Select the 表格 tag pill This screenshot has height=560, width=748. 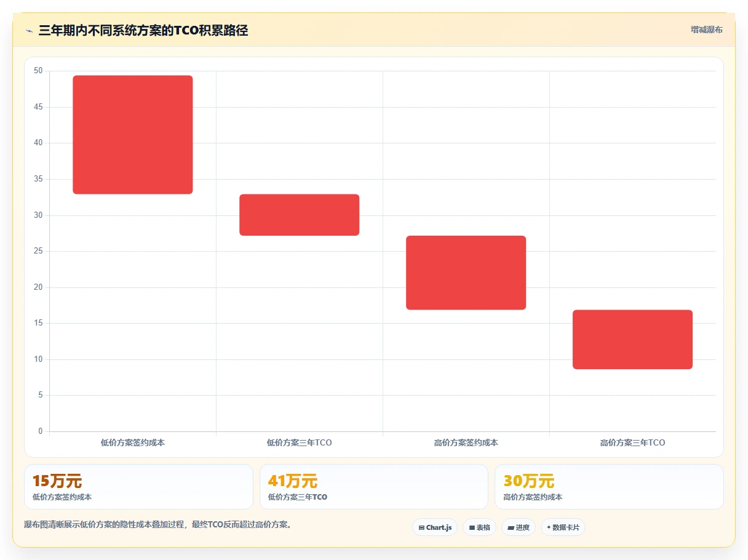coord(479,527)
